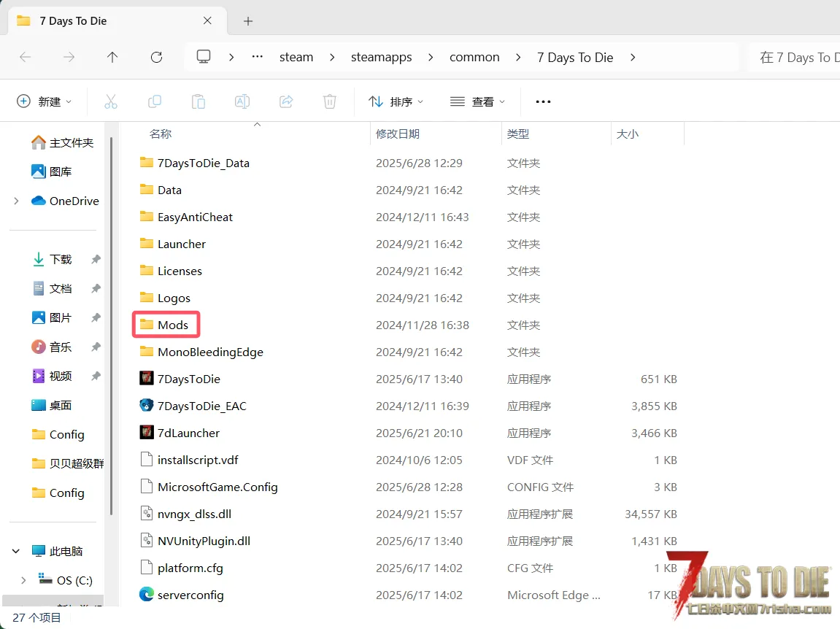Viewport: 840px width, 629px height.
Task: Sort by 大小 column header
Action: click(628, 134)
